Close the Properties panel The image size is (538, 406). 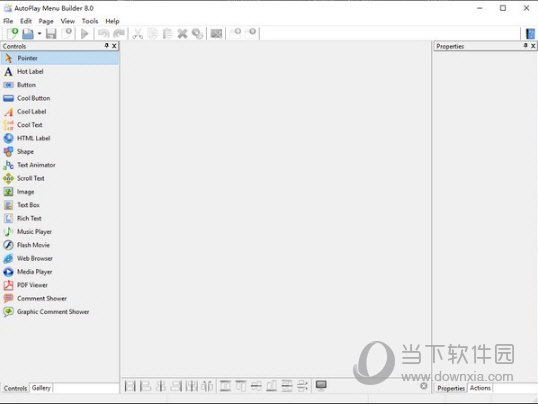[533, 46]
